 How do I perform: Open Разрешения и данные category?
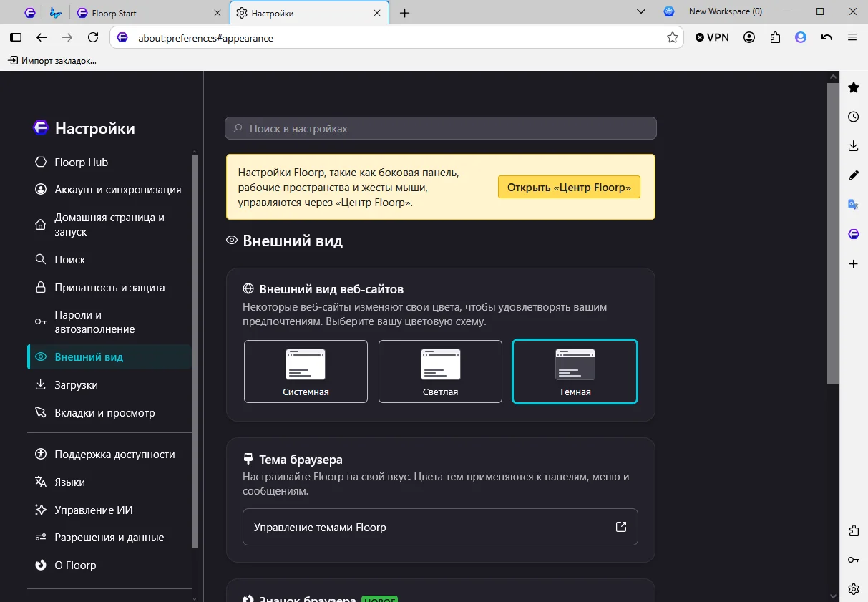[109, 538]
